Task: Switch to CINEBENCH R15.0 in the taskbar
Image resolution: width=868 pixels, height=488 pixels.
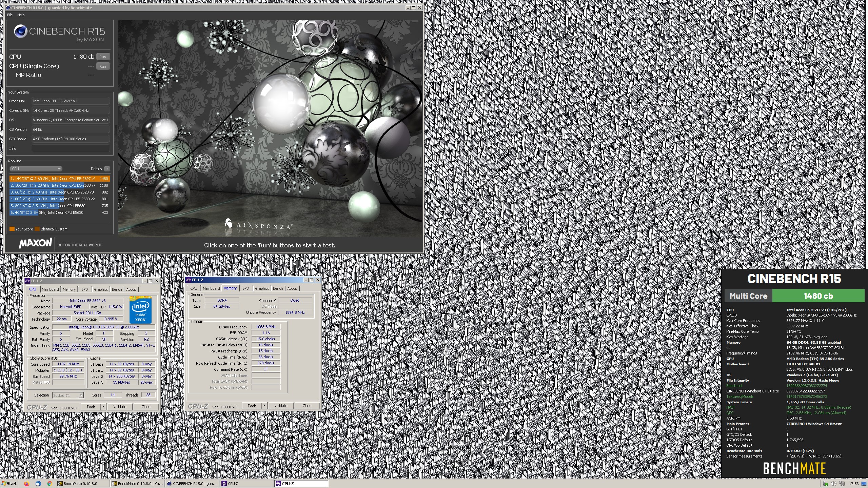Action: [192, 484]
